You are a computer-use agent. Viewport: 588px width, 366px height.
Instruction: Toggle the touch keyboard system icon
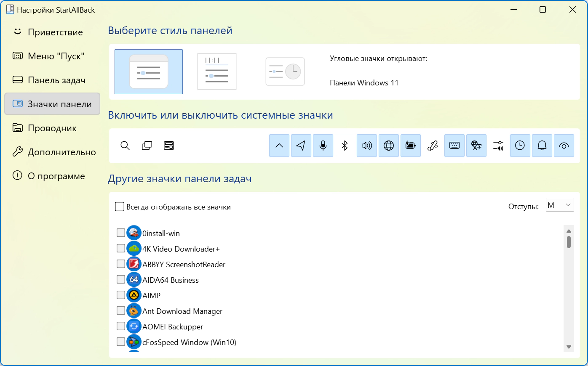pos(454,146)
